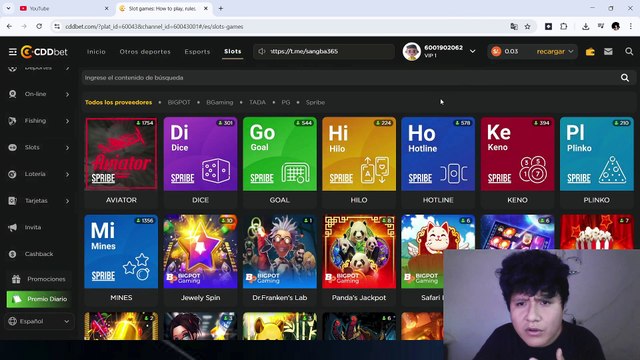The image size is (640, 360).
Task: Go to the Esports tab
Action: click(197, 52)
